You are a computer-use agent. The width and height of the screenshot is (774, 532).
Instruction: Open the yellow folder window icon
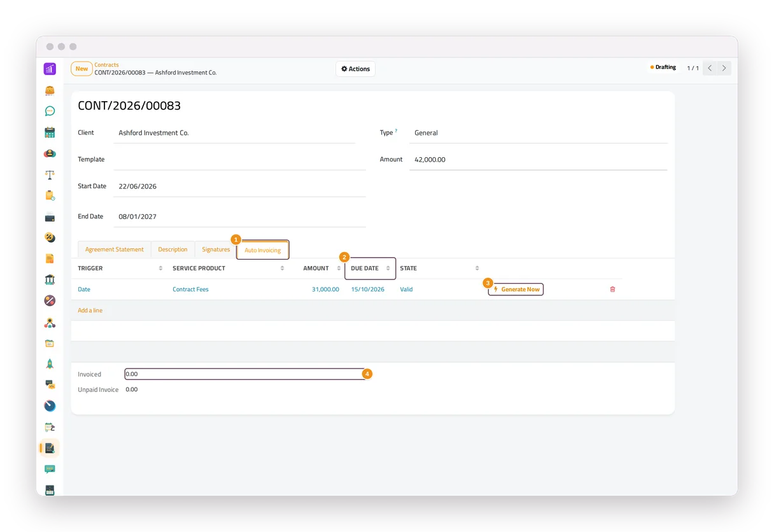[x=50, y=343]
